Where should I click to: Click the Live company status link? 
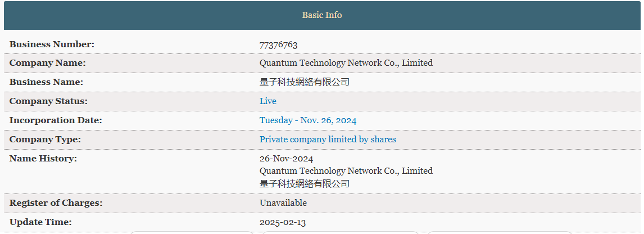point(268,101)
